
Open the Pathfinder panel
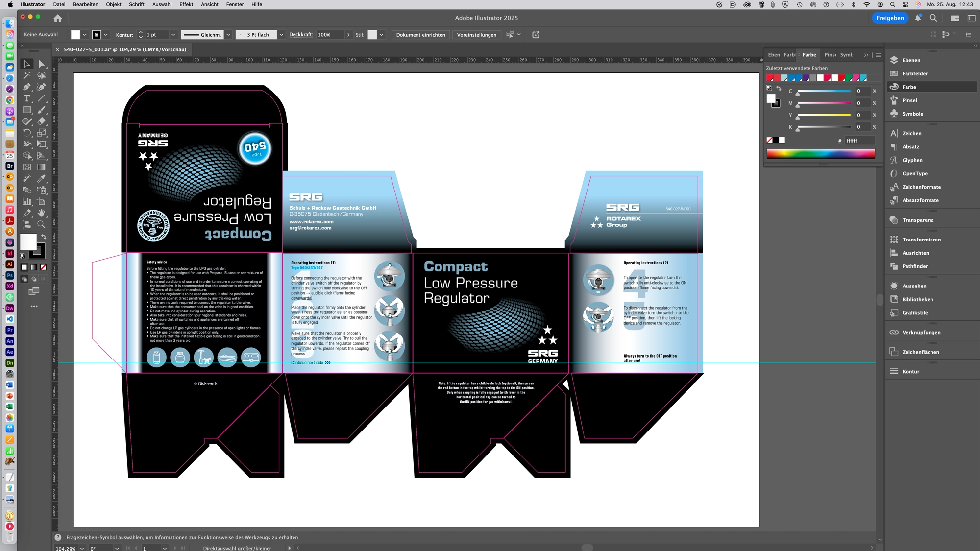(x=914, y=266)
